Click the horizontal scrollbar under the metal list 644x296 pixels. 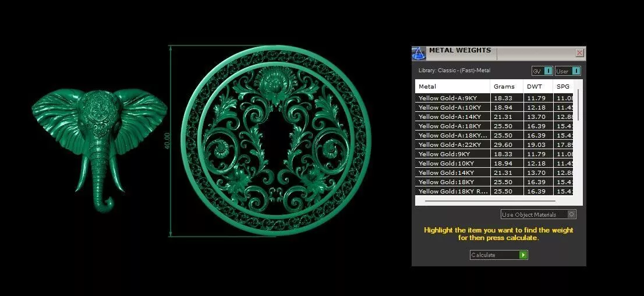(490, 201)
